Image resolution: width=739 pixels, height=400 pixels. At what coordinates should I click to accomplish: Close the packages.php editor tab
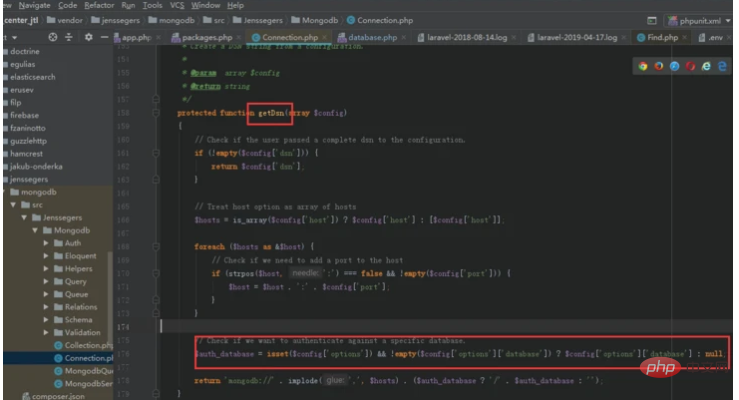(x=239, y=38)
